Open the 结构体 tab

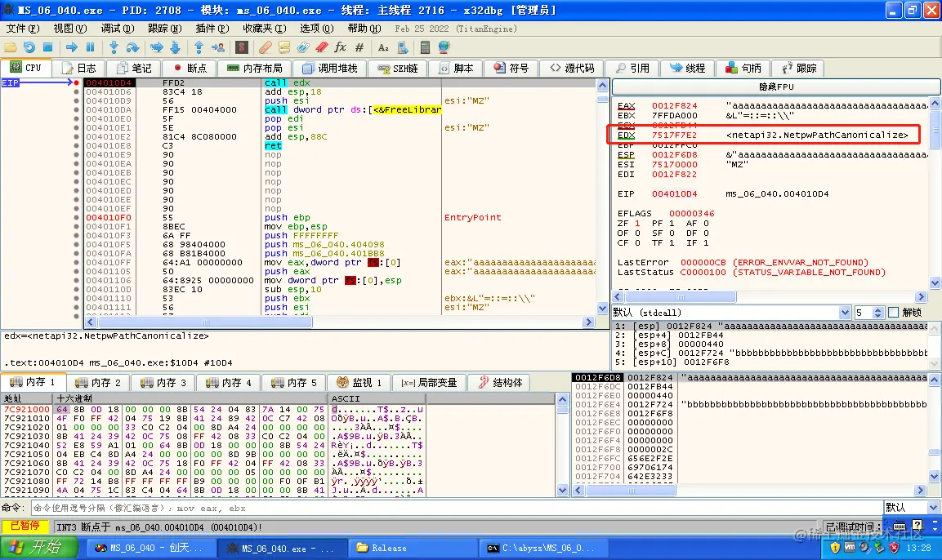(501, 382)
